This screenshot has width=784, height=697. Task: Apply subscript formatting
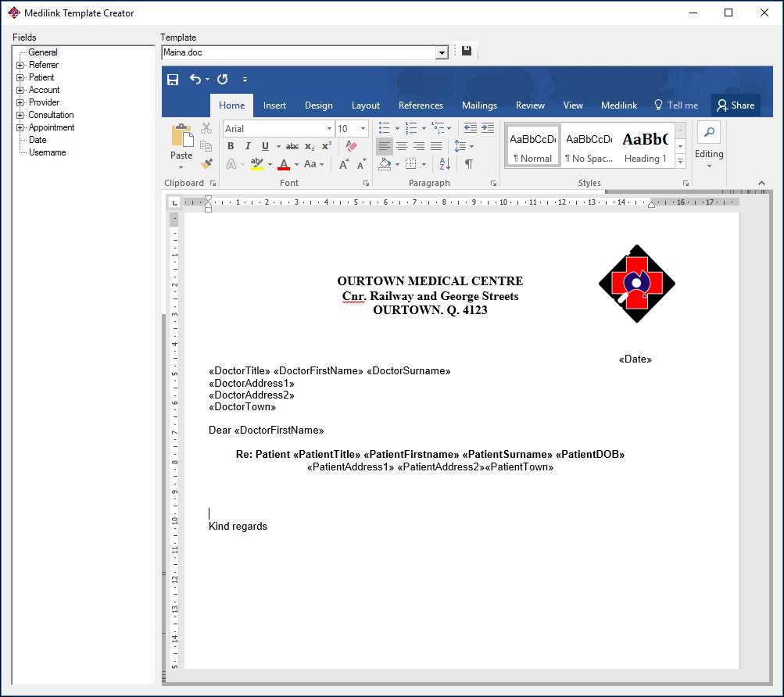[310, 146]
